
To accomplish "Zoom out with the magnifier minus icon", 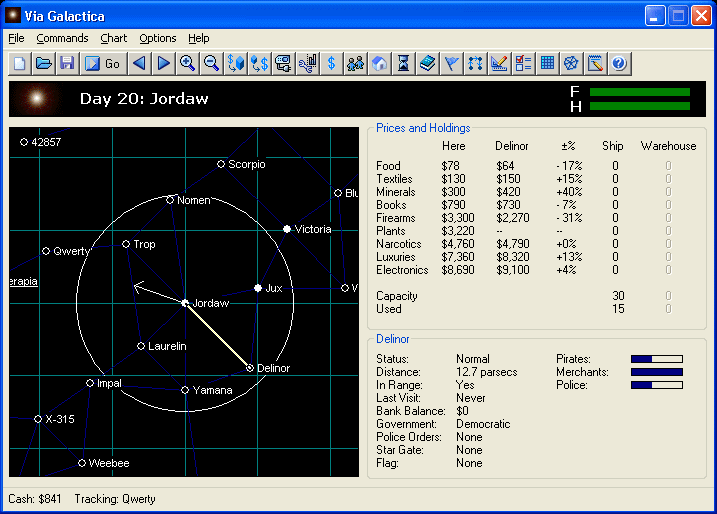I will point(211,63).
